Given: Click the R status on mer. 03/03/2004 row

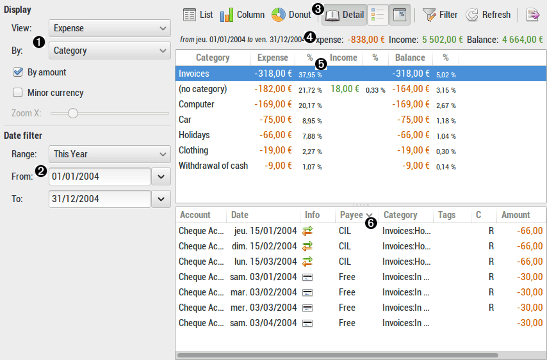Looking at the screenshot, I should [491, 308].
